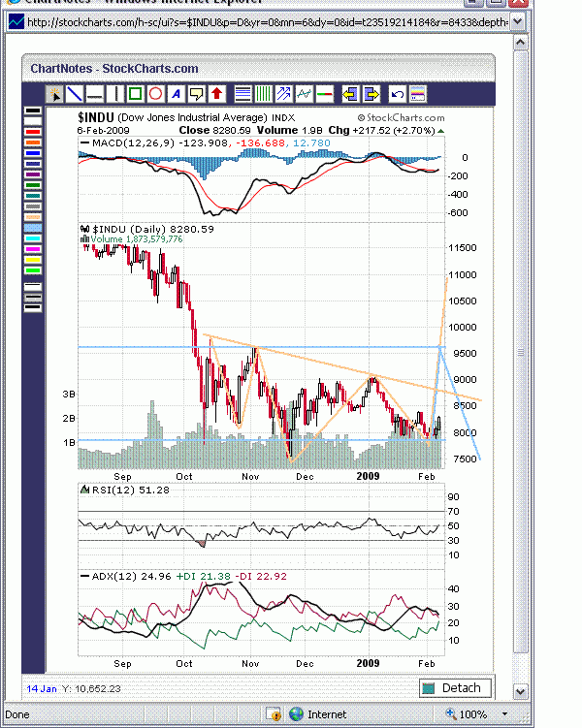
Task: Pick the red color swatch
Action: pos(33,132)
